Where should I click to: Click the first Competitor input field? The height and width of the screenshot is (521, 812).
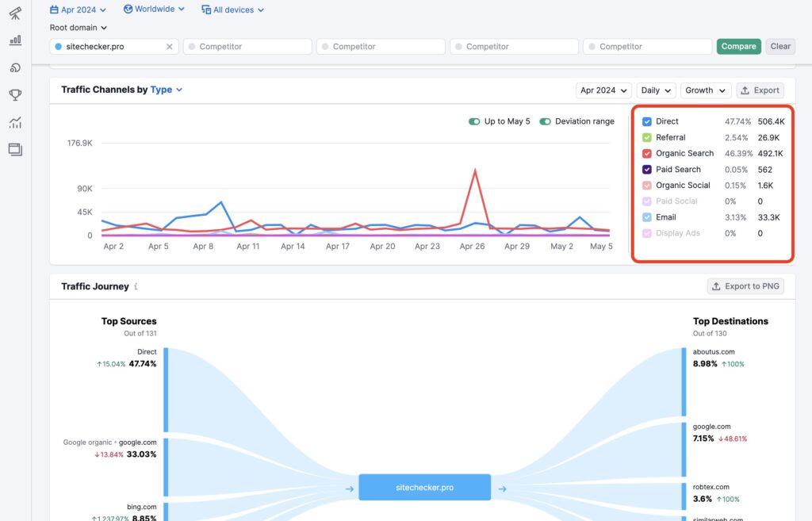(247, 47)
